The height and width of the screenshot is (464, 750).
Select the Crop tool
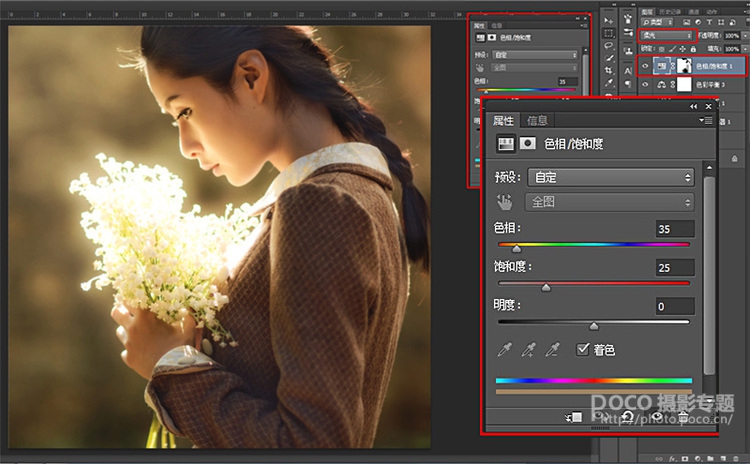pyautogui.click(x=608, y=70)
